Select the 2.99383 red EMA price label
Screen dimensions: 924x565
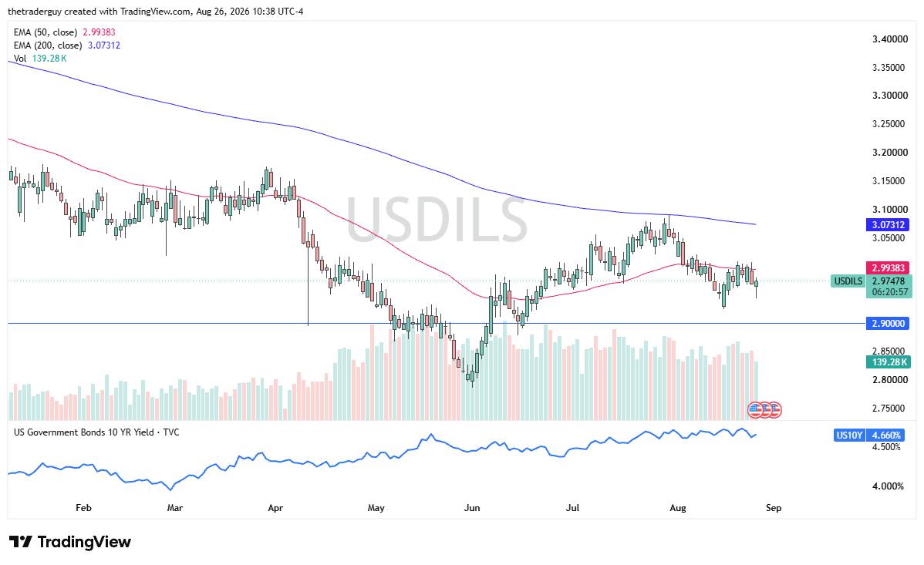(x=888, y=268)
